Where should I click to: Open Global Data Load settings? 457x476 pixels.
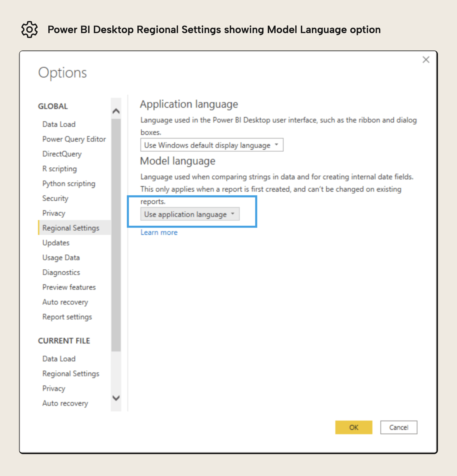59,124
